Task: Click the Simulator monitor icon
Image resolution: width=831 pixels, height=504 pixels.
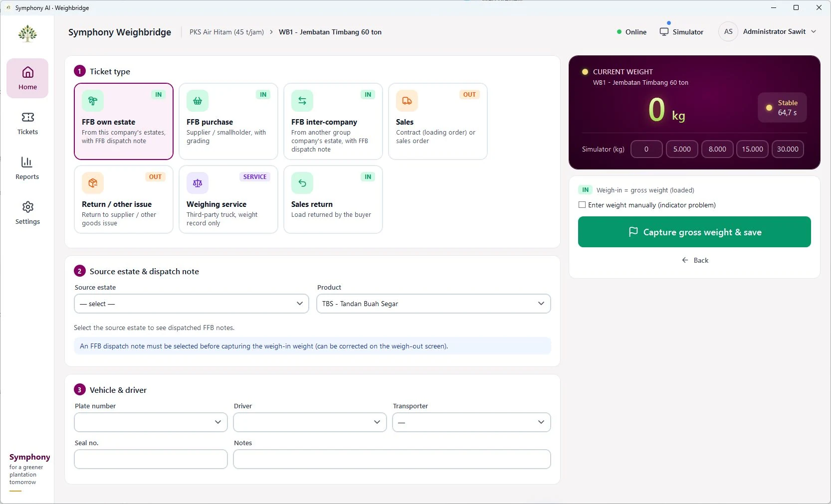Action: pyautogui.click(x=664, y=31)
